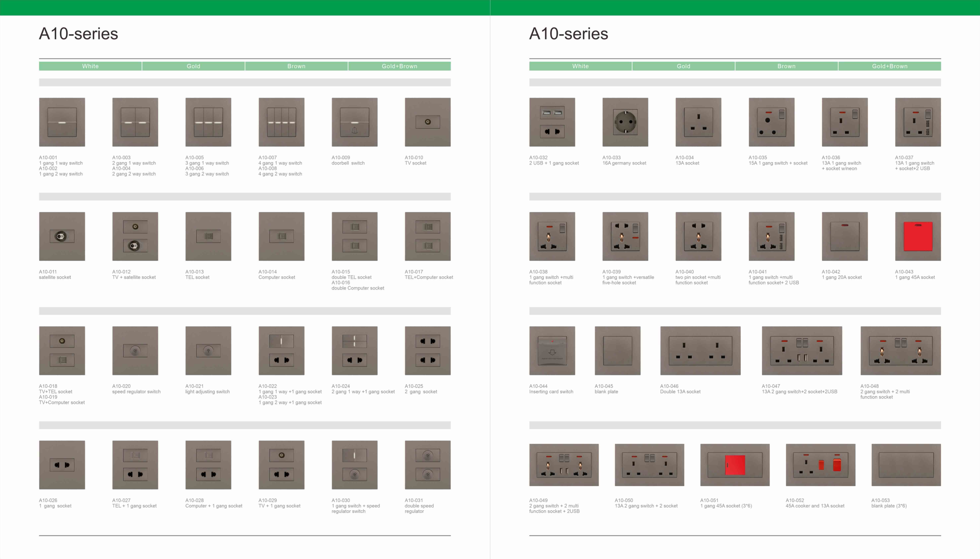Screen dimensions: 980x559
Task: Select the White color tab on right page
Action: [581, 66]
